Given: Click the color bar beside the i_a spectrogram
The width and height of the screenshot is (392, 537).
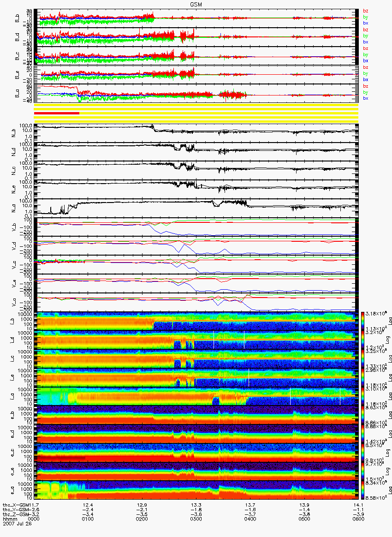Looking at the screenshot, I should tap(362, 397).
